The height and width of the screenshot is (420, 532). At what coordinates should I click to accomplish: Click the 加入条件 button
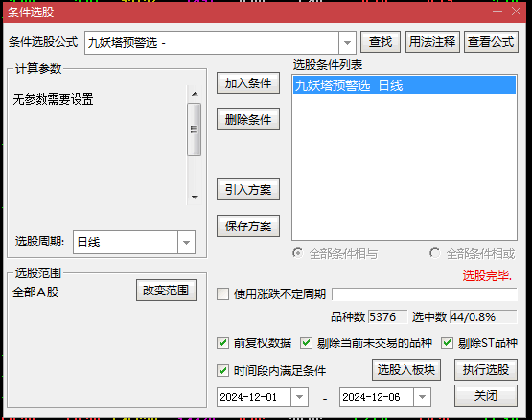(248, 82)
